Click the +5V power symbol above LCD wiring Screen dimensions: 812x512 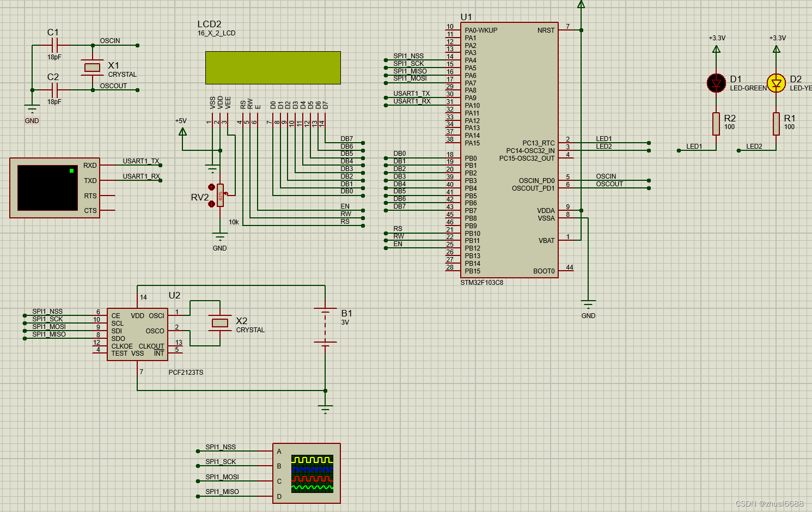183,131
